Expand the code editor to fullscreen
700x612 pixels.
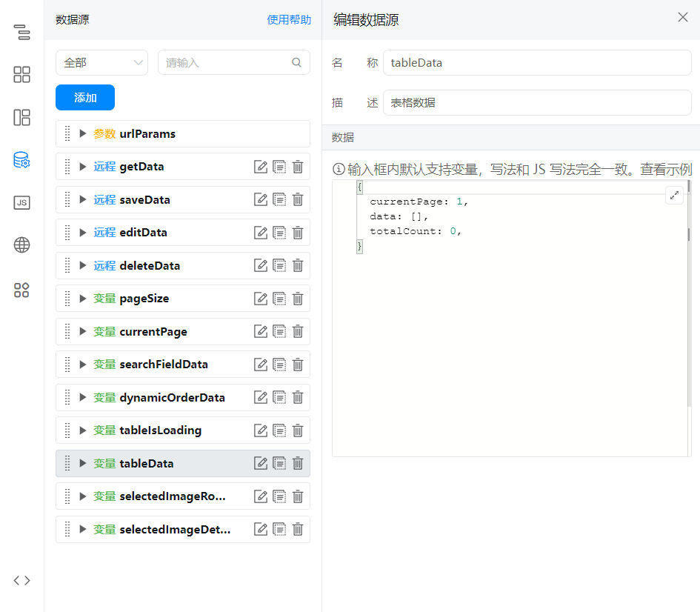(x=674, y=196)
